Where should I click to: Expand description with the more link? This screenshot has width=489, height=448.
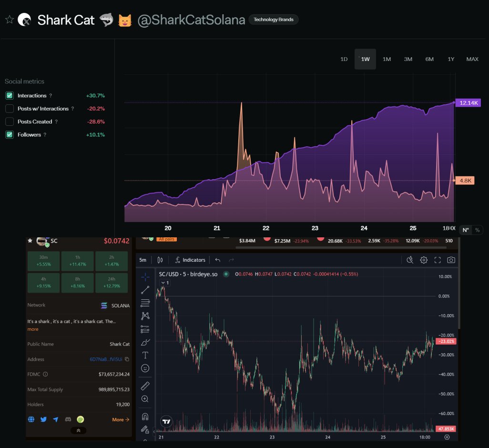[33, 329]
